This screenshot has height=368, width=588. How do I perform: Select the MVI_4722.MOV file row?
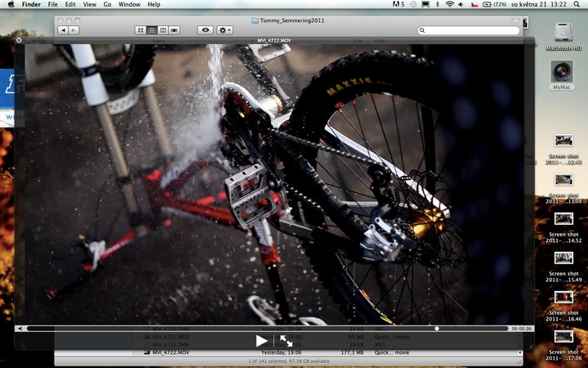pyautogui.click(x=326, y=352)
